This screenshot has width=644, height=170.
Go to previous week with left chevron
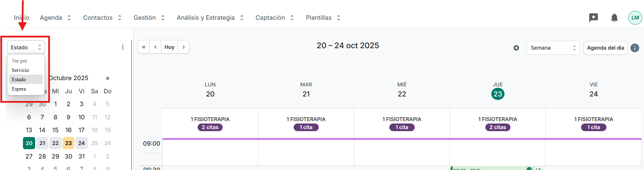[x=156, y=47]
